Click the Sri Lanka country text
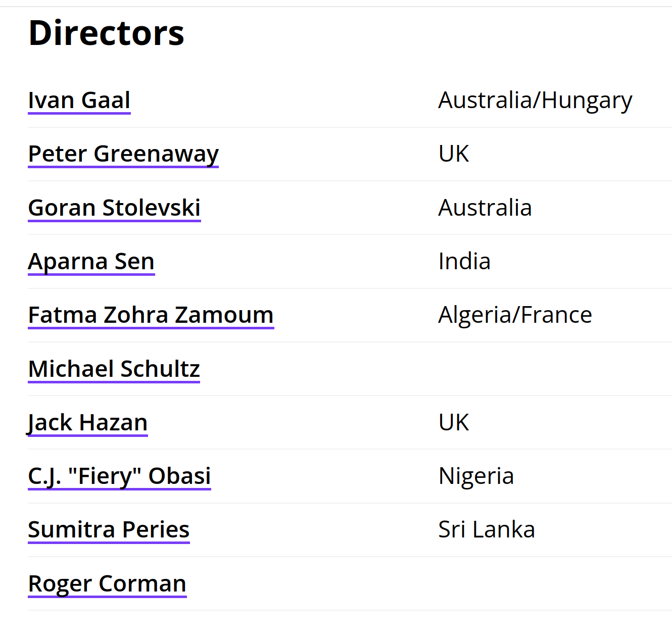Screen dimensions: 672x640 [x=487, y=529]
